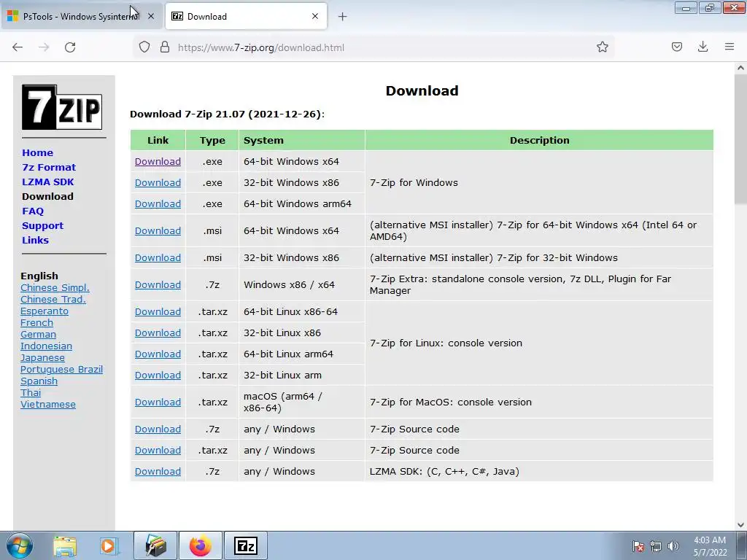Switch language to Chinese Trad.
The image size is (747, 560).
click(x=53, y=300)
